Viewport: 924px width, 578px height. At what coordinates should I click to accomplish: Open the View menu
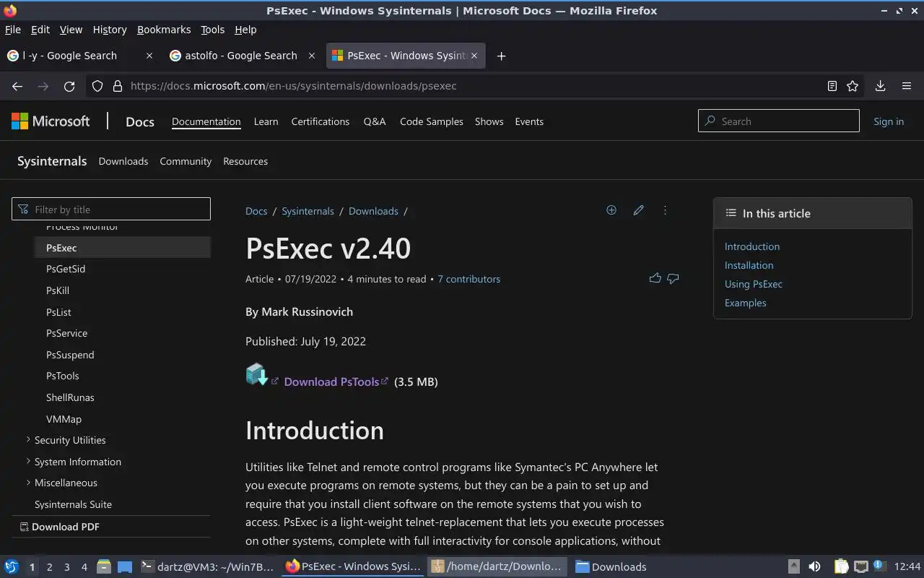coord(71,30)
